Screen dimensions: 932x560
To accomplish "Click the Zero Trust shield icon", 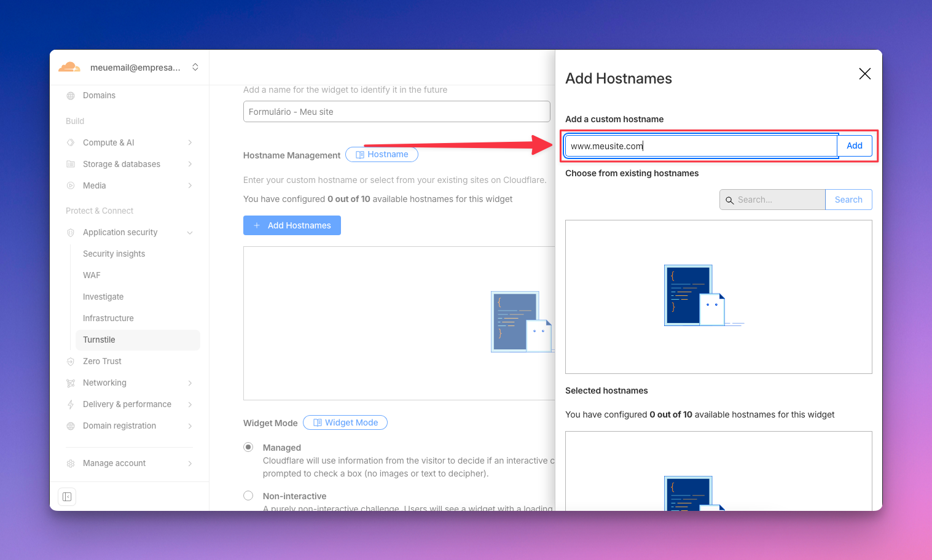I will pyautogui.click(x=71, y=362).
